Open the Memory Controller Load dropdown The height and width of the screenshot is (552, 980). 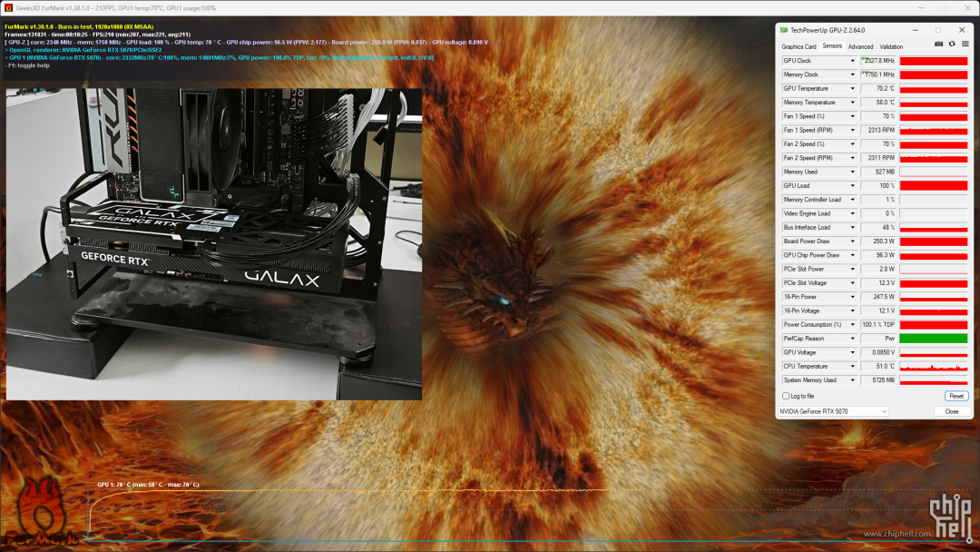coord(852,200)
